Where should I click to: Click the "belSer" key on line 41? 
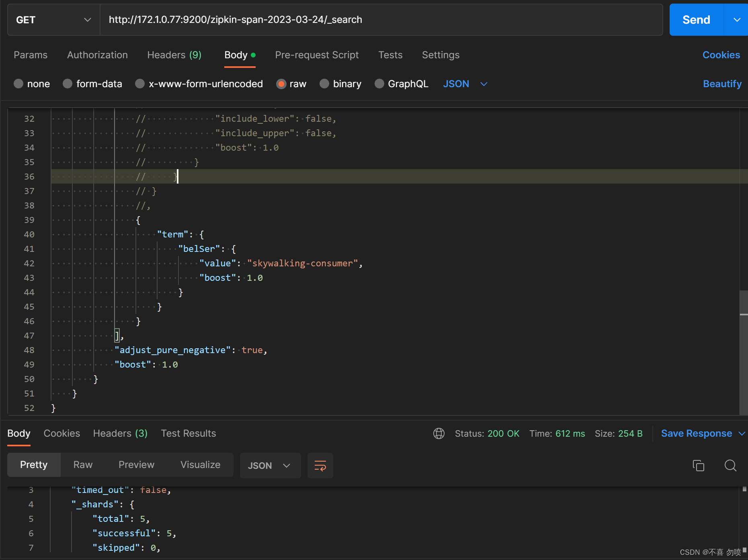point(199,249)
